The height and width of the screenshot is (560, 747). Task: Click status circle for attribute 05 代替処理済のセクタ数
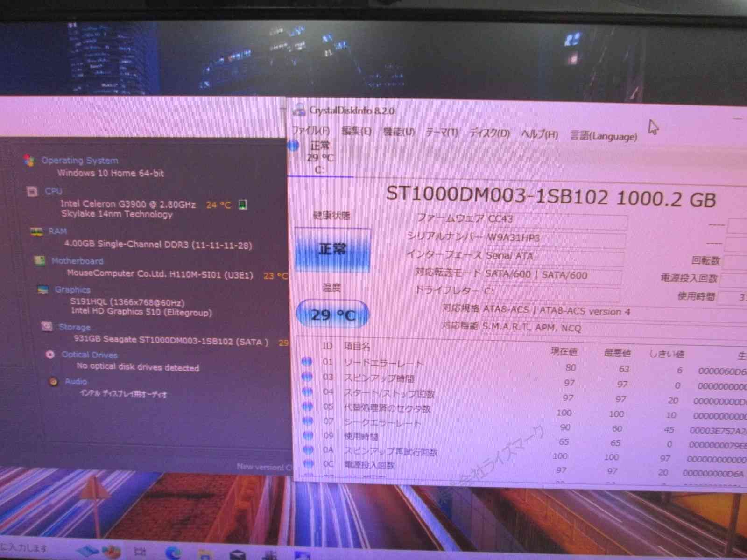pyautogui.click(x=307, y=406)
